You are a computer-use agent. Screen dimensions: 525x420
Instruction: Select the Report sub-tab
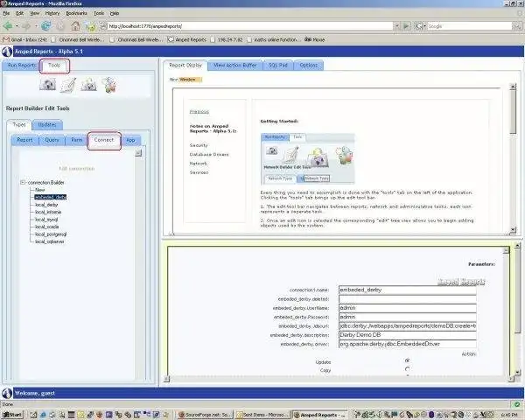tap(24, 140)
